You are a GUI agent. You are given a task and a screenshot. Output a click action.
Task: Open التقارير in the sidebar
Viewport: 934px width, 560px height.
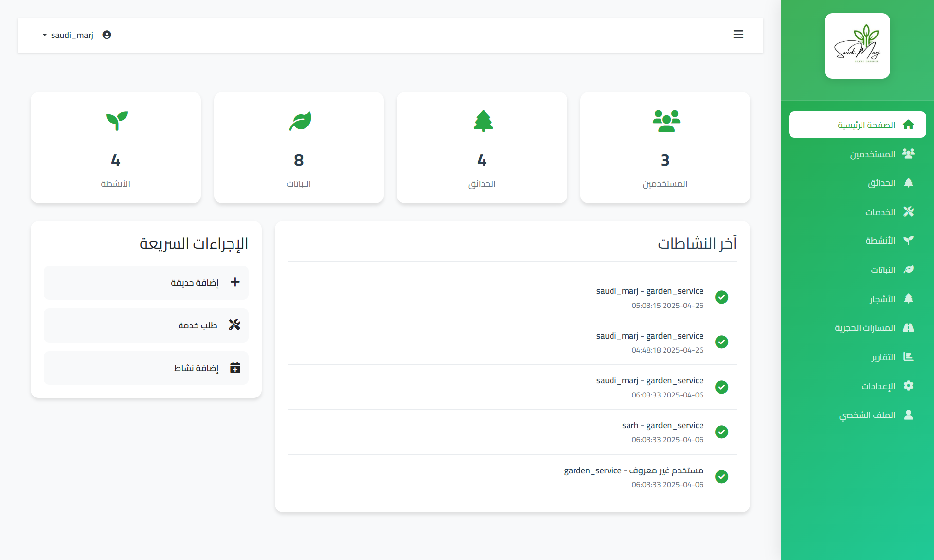[x=857, y=357]
